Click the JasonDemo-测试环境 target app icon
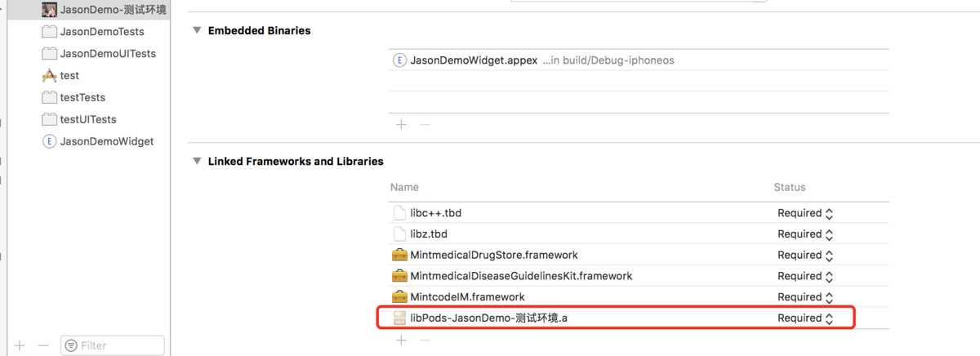980x356 pixels. click(x=49, y=10)
